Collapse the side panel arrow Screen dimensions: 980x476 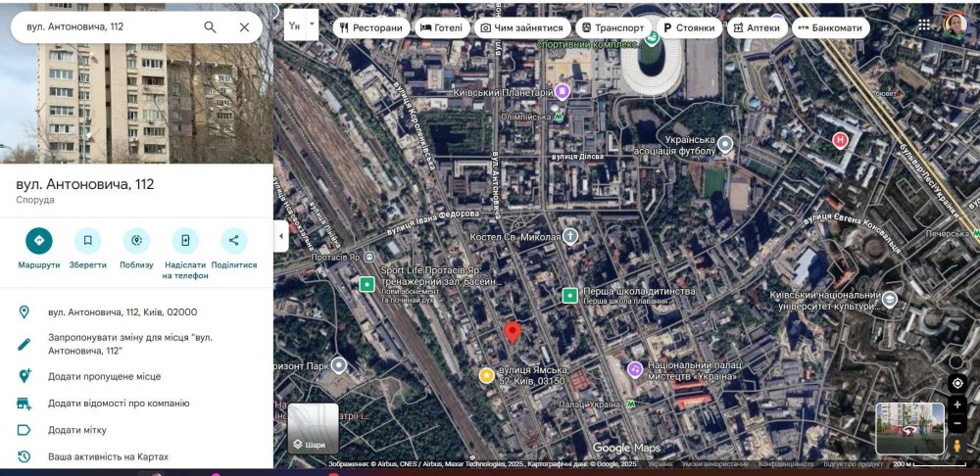(x=280, y=236)
